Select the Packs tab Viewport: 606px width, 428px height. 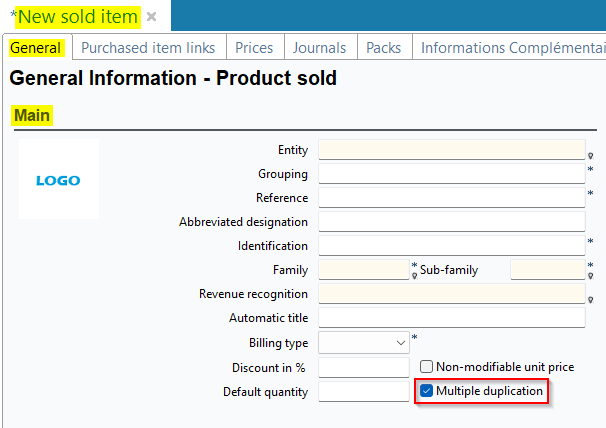[383, 48]
